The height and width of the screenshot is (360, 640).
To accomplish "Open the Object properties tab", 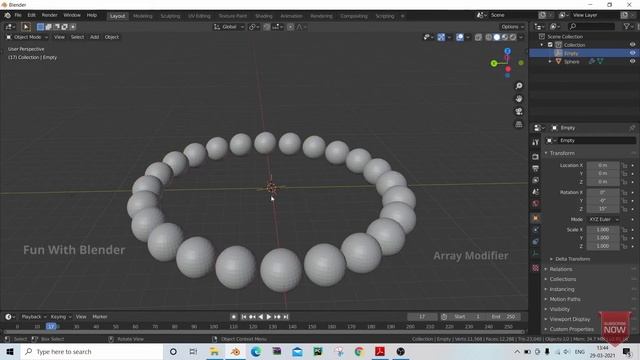I will (x=536, y=218).
